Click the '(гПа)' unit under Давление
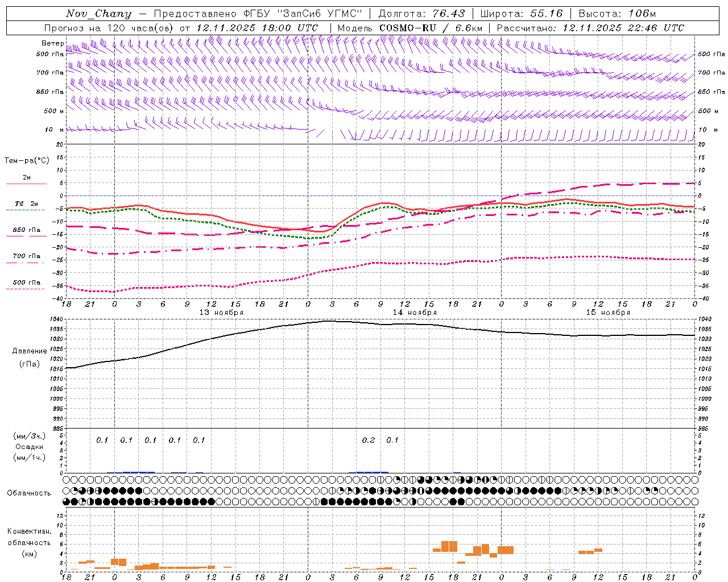The height and width of the screenshot is (582, 728). click(30, 364)
